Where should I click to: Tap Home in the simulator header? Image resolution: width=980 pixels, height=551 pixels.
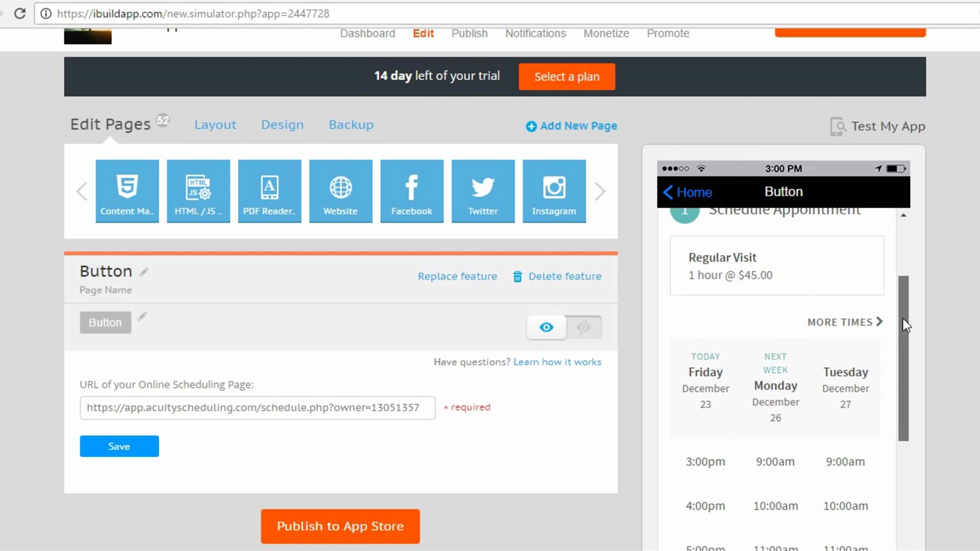[x=694, y=192]
